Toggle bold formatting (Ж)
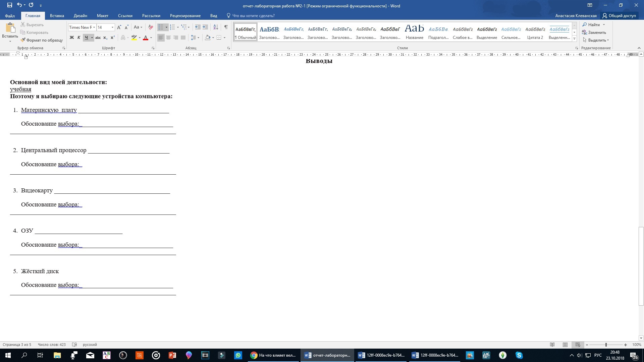 coord(71,38)
